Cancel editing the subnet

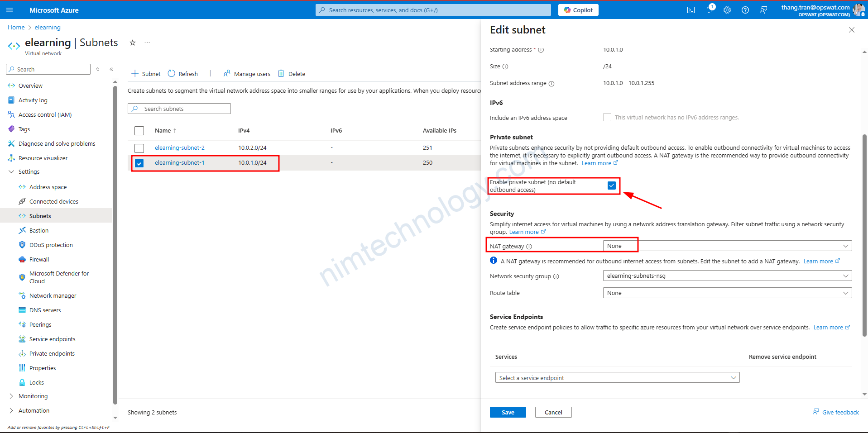tap(553, 412)
